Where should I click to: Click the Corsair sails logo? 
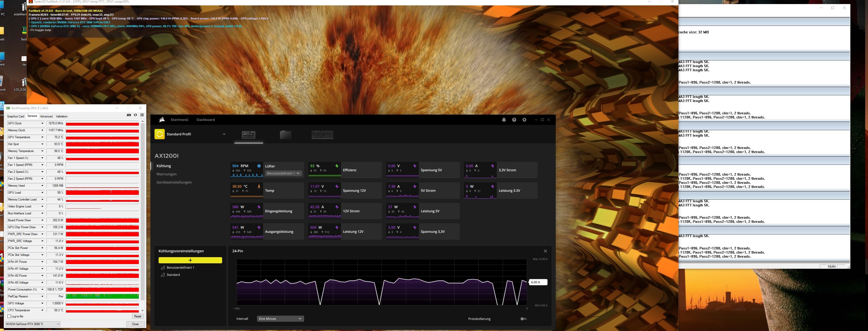coord(162,120)
